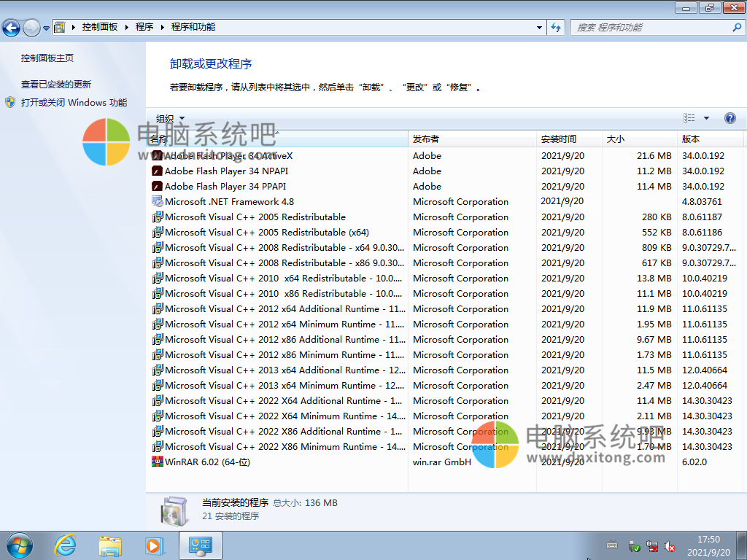Screen dimensions: 747x560
Task: Click the search magnifier icon
Action: click(x=737, y=27)
